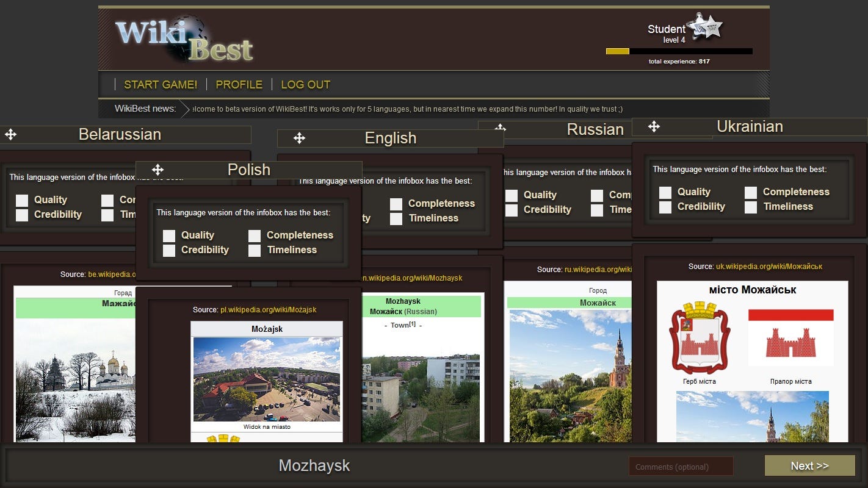Click the 'Можайск' heading in Russian infobox
Image resolution: width=868 pixels, height=488 pixels.
[598, 303]
